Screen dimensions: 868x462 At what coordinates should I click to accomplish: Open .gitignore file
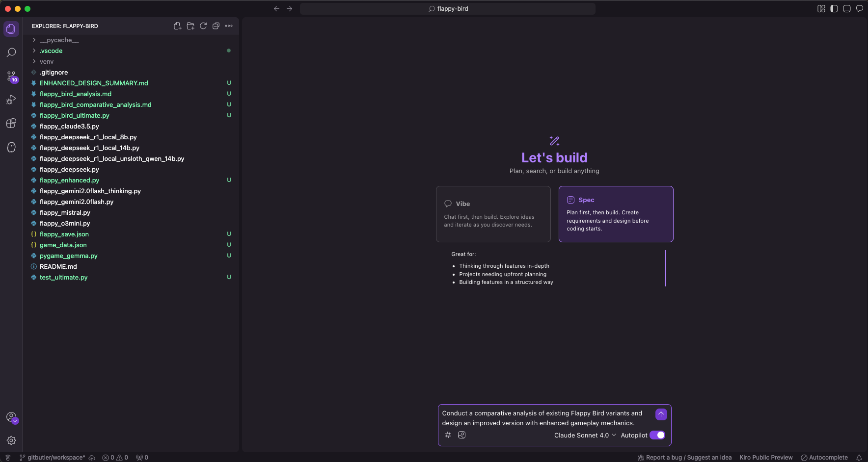131,73
